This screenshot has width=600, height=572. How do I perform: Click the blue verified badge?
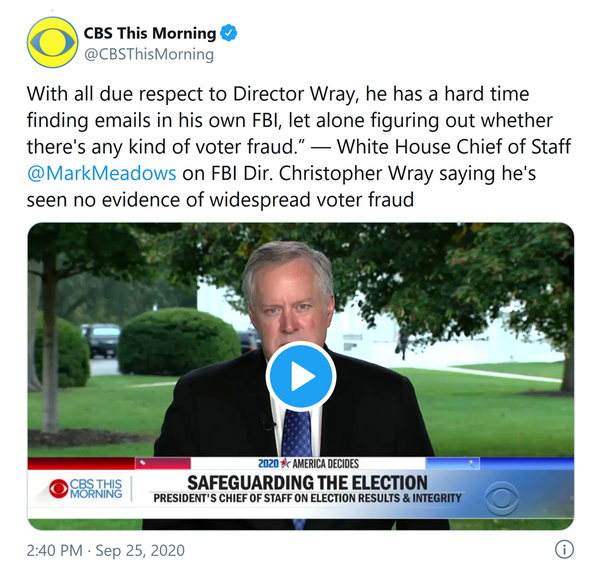click(x=229, y=33)
